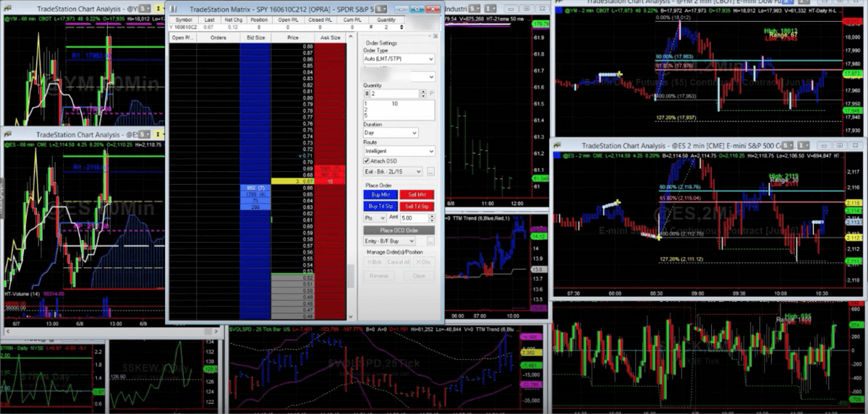The image size is (868, 414).
Task: Click the quantity # calculator icon in Order Settings
Action: coord(367,94)
